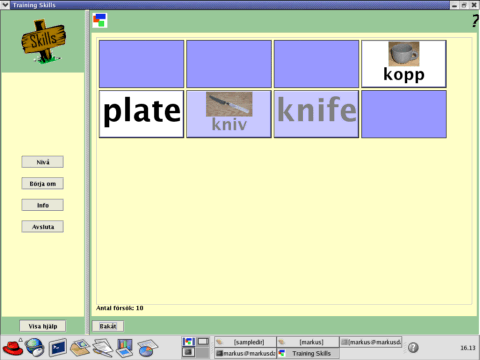Viewport: 480px width, 360px height.
Task: Click the matched knife word card
Action: point(316,114)
